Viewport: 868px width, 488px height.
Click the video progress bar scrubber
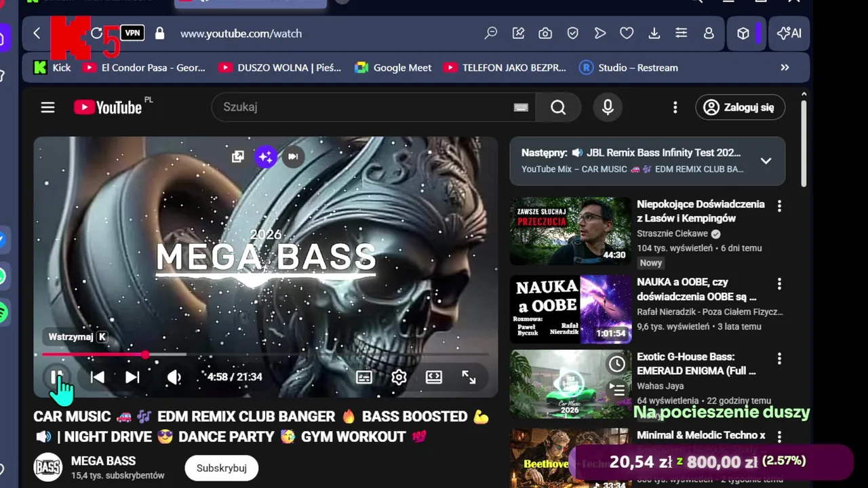point(145,354)
